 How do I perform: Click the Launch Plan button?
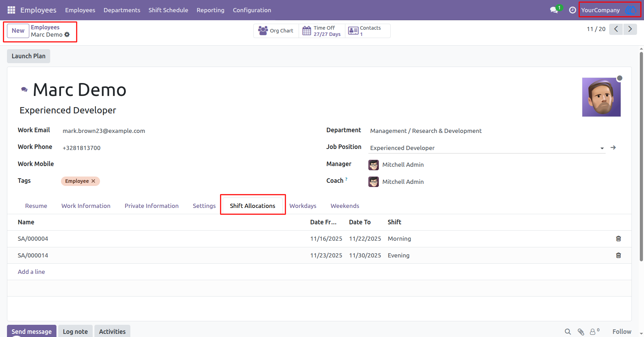click(29, 56)
